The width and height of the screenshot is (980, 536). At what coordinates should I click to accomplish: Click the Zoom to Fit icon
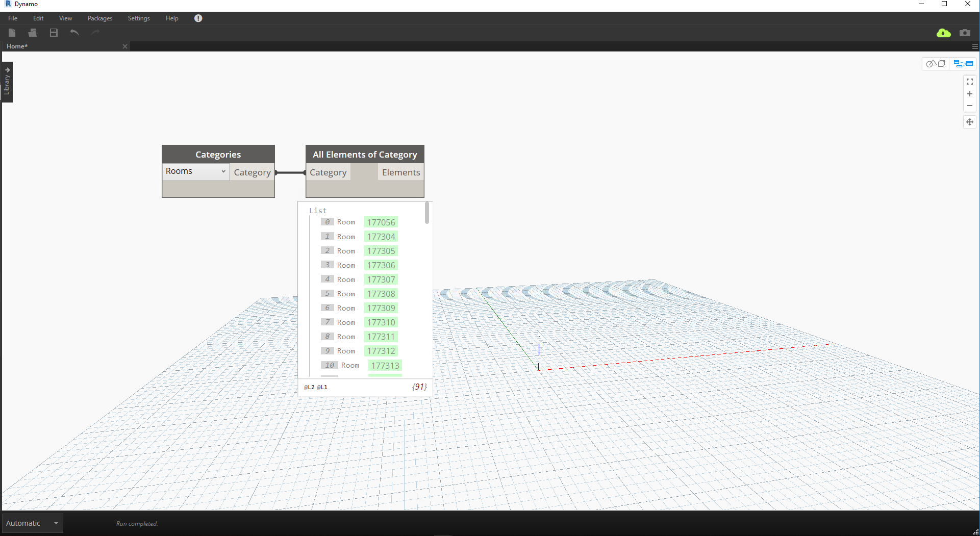[x=970, y=82]
